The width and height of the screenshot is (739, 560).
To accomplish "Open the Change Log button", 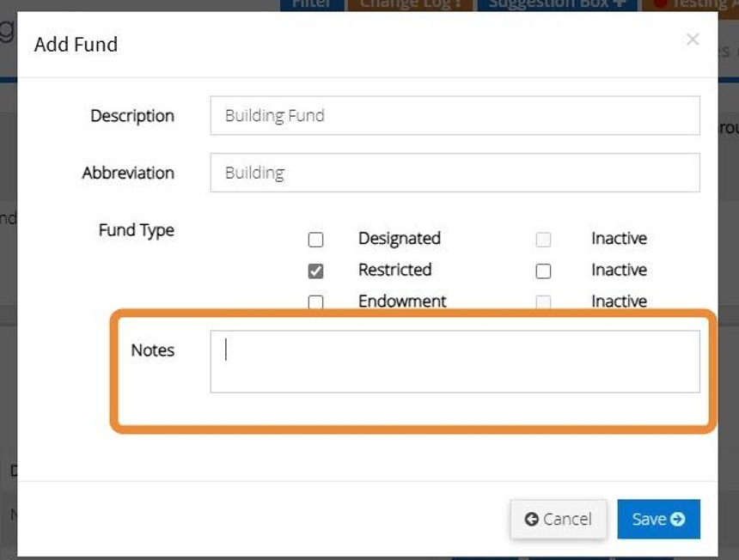I will [x=411, y=4].
